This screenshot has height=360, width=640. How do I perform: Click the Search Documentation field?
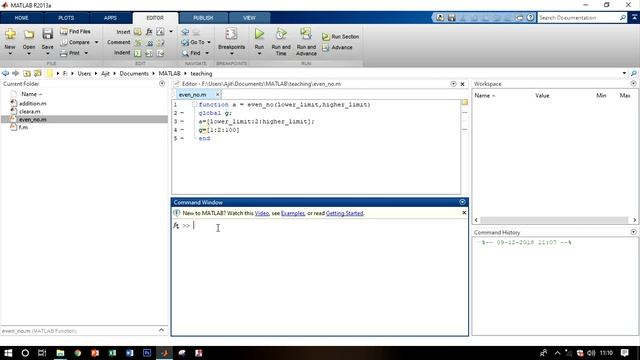[x=578, y=18]
